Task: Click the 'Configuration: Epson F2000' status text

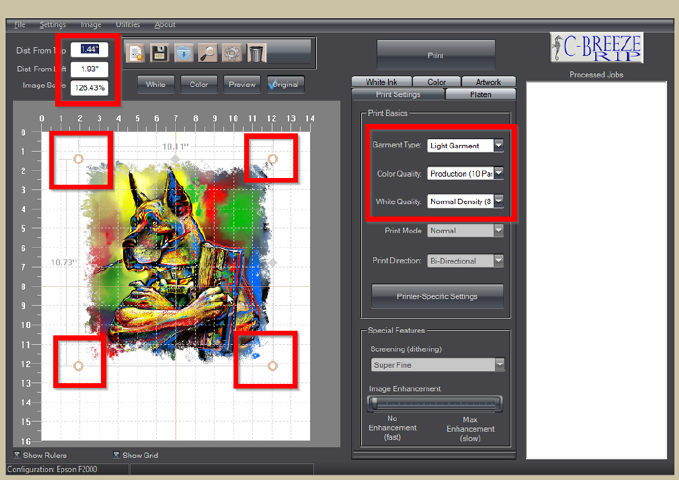Action: 52,469
